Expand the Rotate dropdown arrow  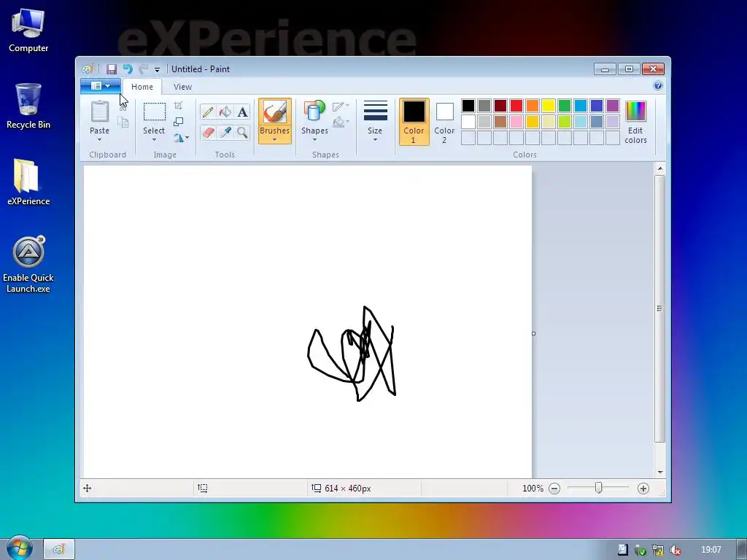(x=187, y=138)
